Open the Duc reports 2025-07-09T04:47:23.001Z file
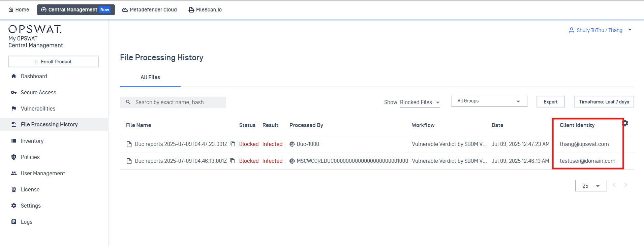Screen dimensions: 644x246 coord(181,144)
